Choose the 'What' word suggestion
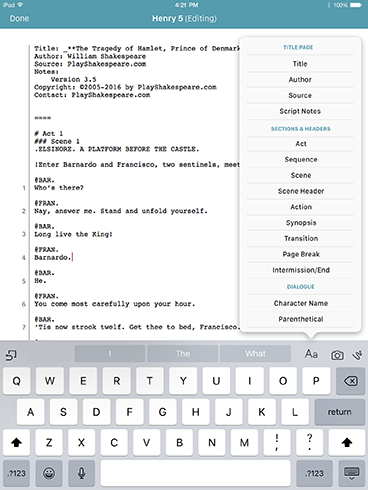 point(255,354)
